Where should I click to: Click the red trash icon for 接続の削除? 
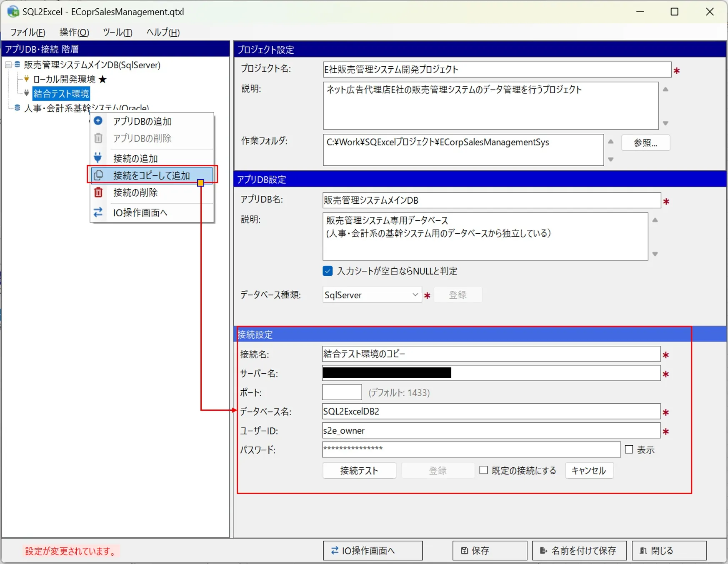pyautogui.click(x=98, y=192)
